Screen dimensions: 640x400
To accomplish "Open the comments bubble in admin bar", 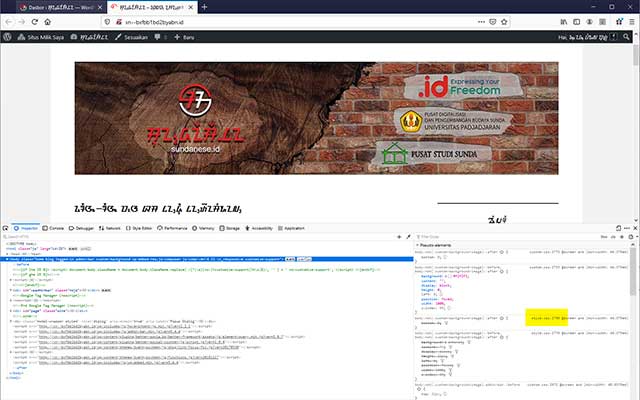I will (160, 37).
